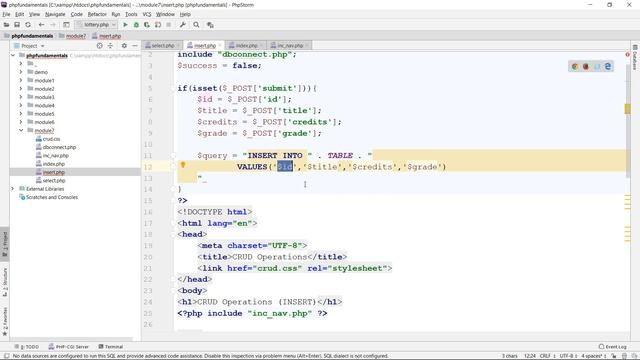The height and width of the screenshot is (360, 640).
Task: Open the Refactor menu
Action: point(97,14)
